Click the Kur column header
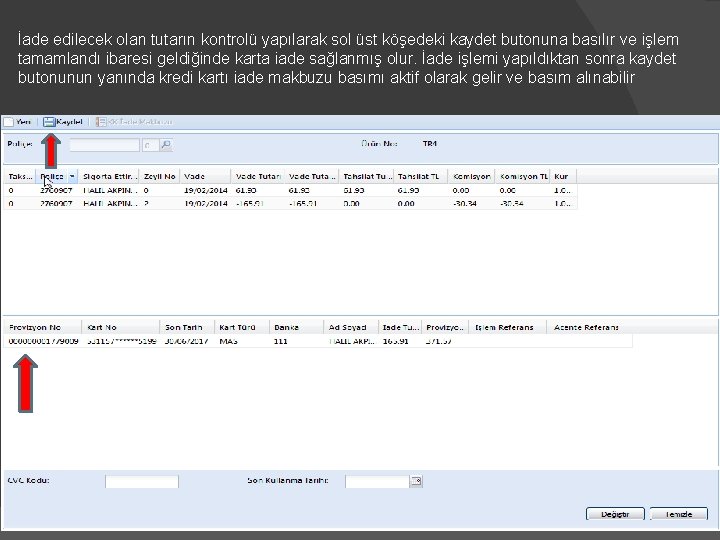This screenshot has width=720, height=540. [563, 176]
